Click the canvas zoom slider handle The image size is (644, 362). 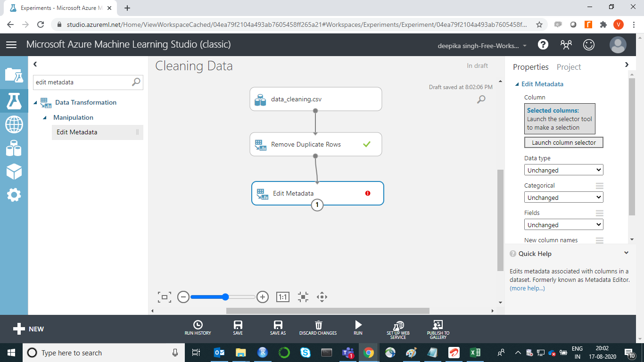[225, 297]
